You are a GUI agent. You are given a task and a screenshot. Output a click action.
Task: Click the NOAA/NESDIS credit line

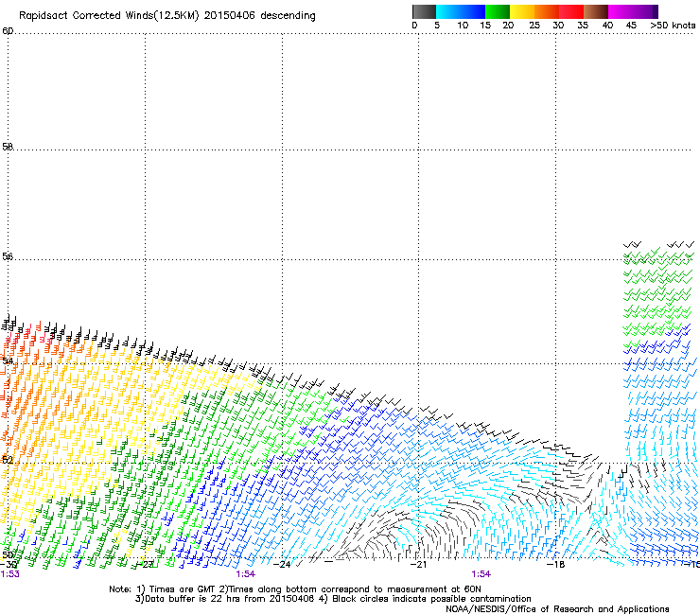[557, 609]
